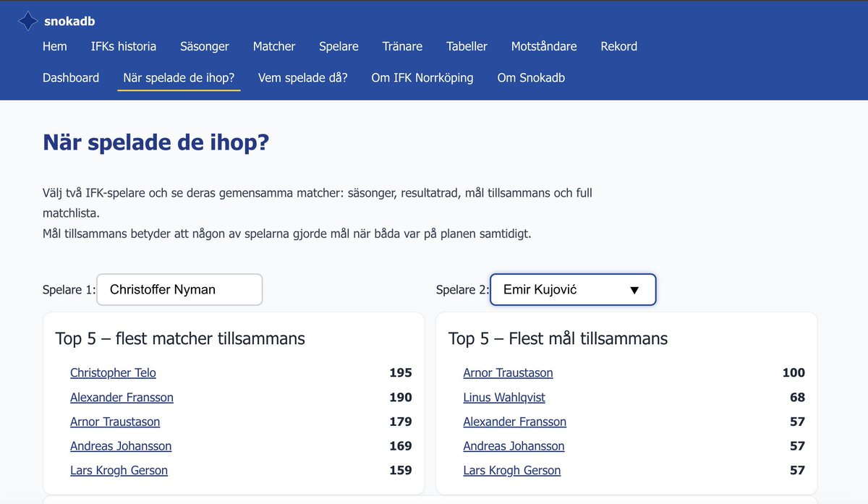Viewport: 868px width, 504px height.
Task: Open the Matcher menu item
Action: pos(274,46)
